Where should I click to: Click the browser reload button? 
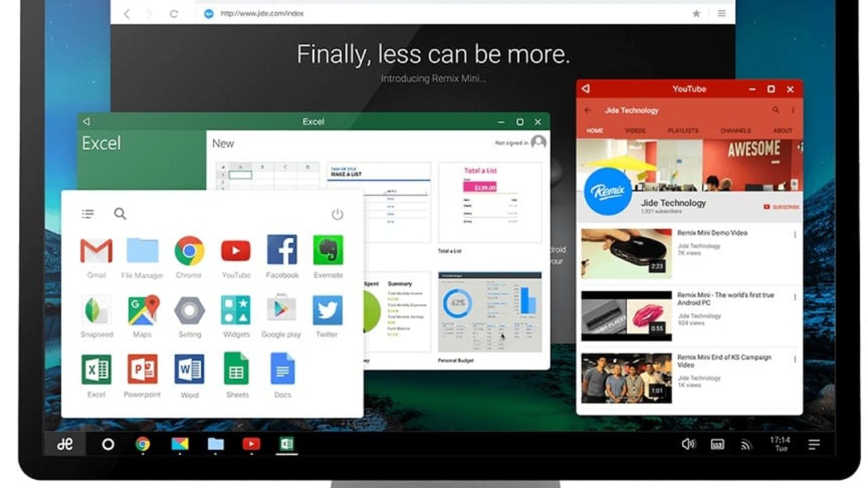pos(174,14)
